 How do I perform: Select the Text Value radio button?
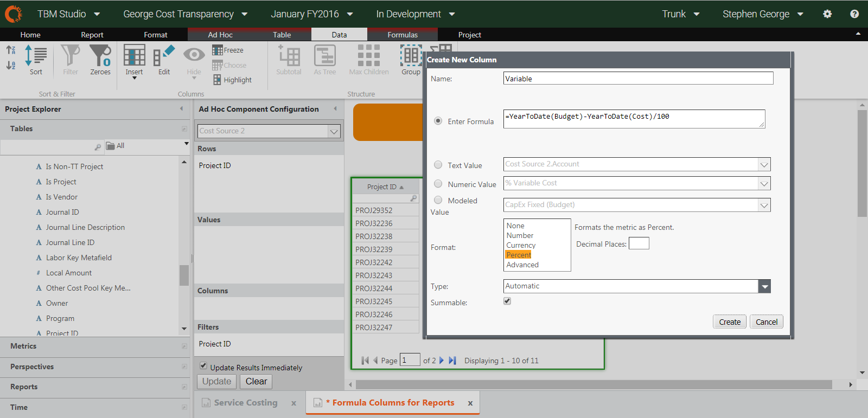tap(438, 165)
